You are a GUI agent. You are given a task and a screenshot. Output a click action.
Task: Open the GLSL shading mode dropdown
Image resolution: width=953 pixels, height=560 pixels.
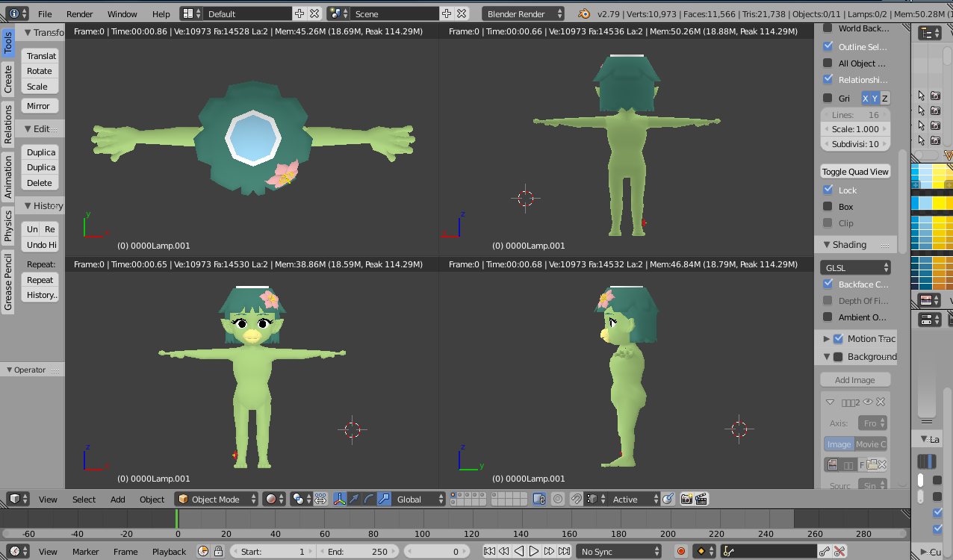point(855,267)
